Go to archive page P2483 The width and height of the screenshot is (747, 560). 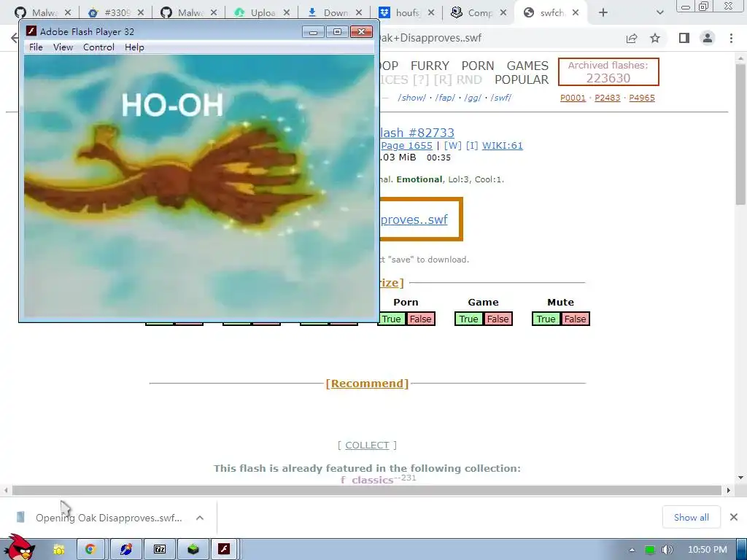pyautogui.click(x=608, y=98)
